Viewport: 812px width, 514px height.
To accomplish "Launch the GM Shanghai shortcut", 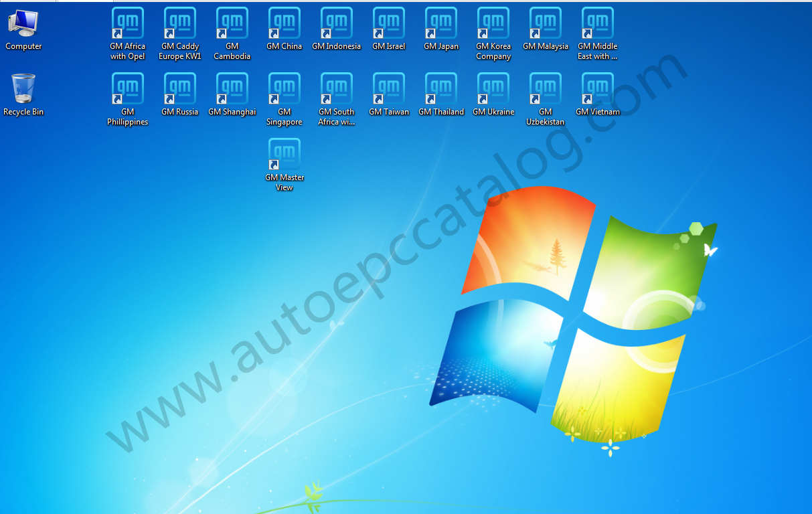I will coord(231,92).
